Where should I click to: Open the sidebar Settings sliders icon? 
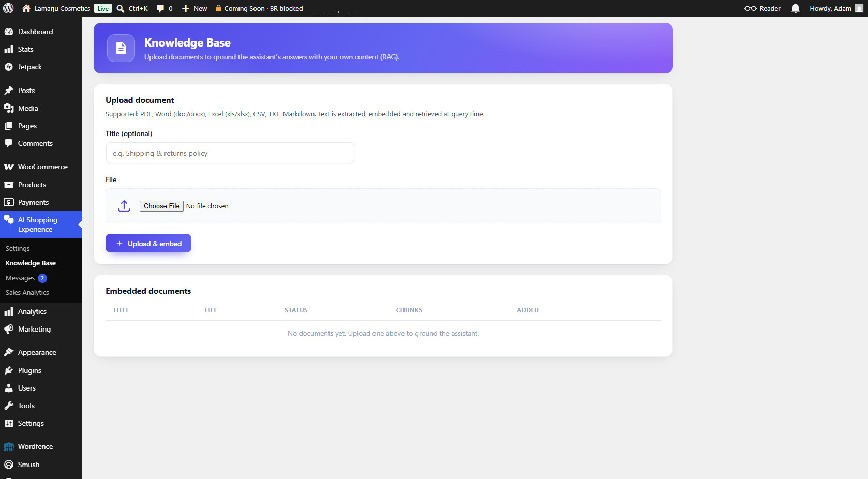[x=9, y=423]
